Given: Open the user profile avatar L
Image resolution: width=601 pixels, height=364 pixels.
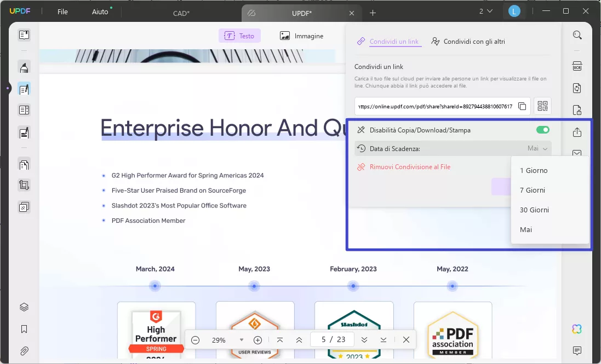Looking at the screenshot, I should pos(514,11).
